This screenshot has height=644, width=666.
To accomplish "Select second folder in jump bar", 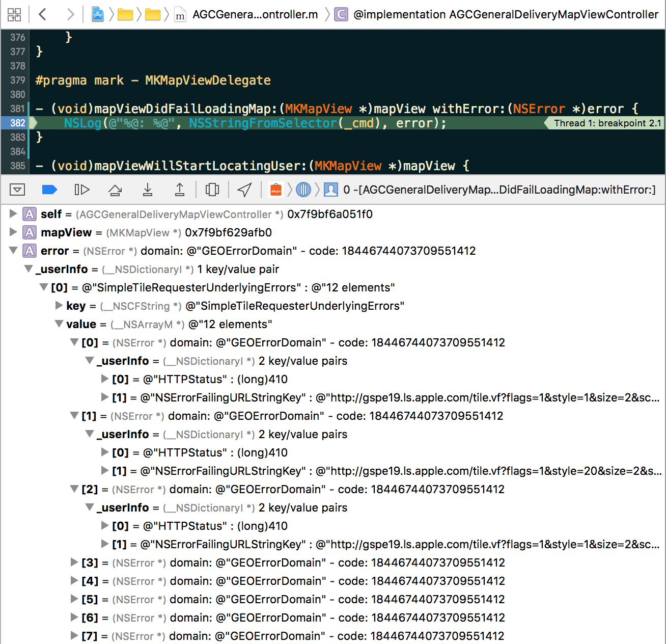I will coord(153,15).
